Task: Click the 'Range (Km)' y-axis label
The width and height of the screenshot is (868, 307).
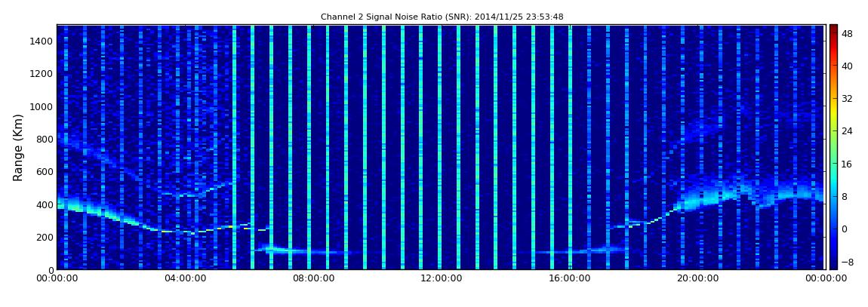Action: (x=18, y=148)
